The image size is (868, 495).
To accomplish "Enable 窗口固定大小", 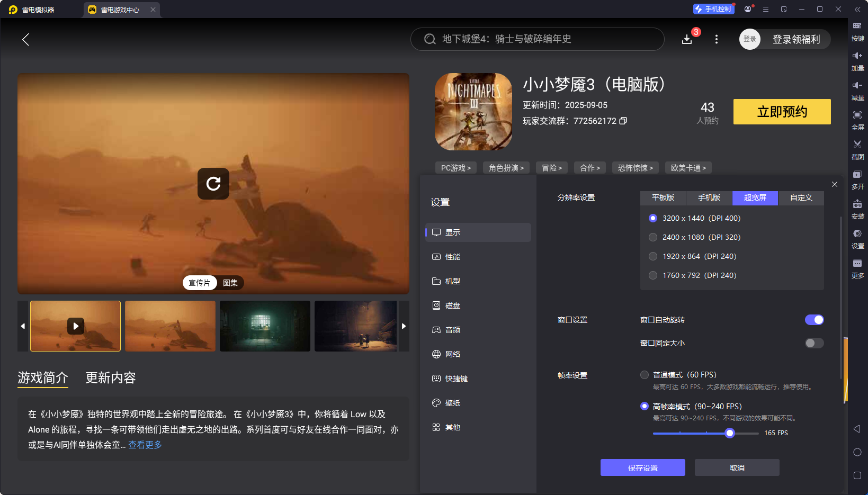I will pyautogui.click(x=813, y=343).
